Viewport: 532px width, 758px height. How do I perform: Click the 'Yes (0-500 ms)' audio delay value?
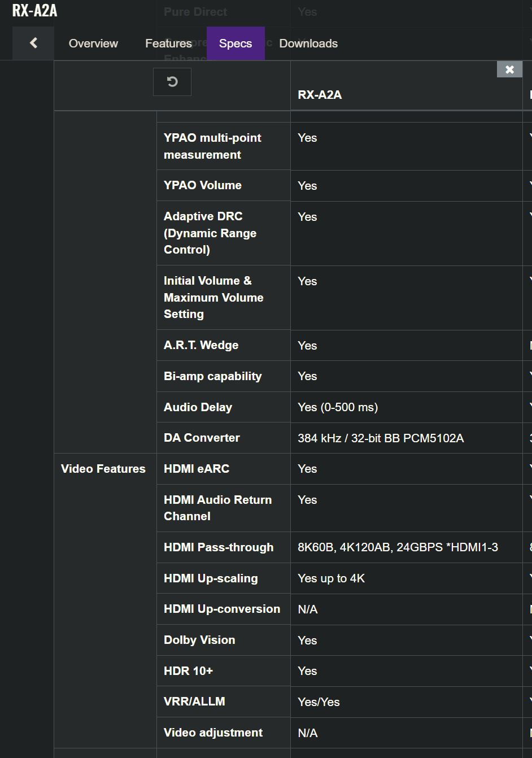click(x=338, y=407)
